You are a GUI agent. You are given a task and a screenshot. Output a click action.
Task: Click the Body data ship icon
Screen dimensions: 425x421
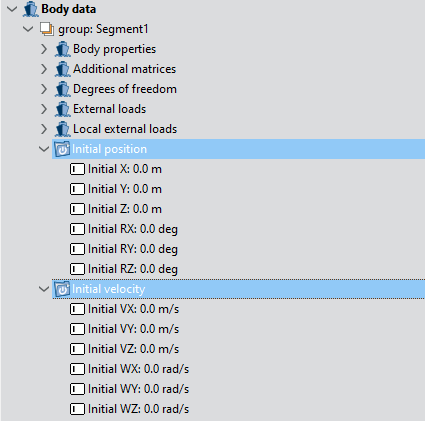coord(31,9)
